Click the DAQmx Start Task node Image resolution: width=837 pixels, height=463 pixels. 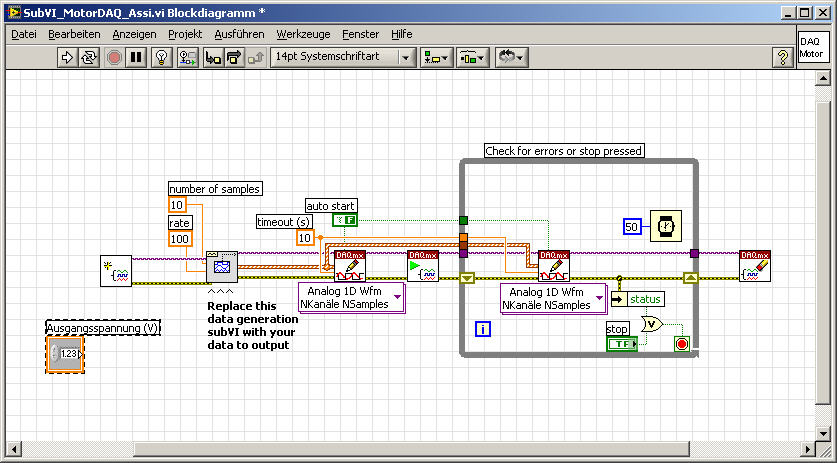pos(422,267)
